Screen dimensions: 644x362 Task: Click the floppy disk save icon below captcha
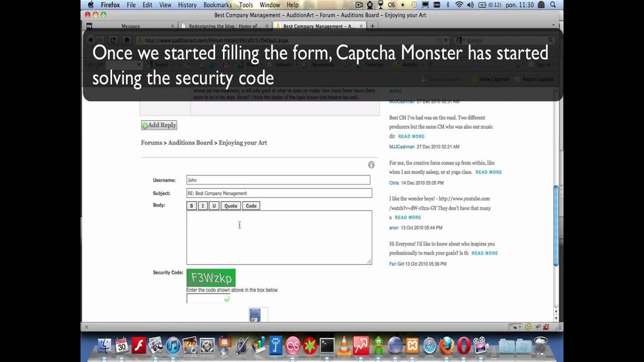click(255, 315)
